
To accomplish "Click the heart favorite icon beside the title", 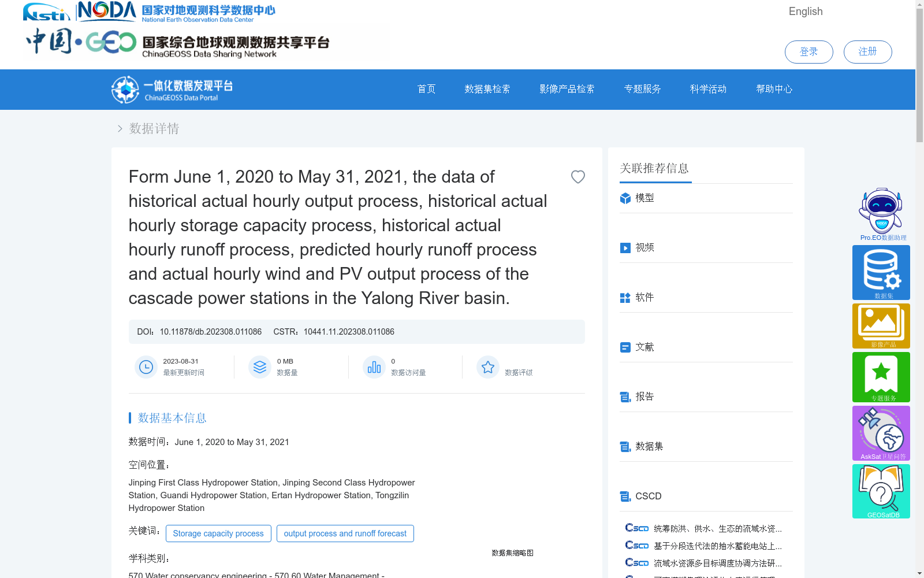I will click(577, 177).
